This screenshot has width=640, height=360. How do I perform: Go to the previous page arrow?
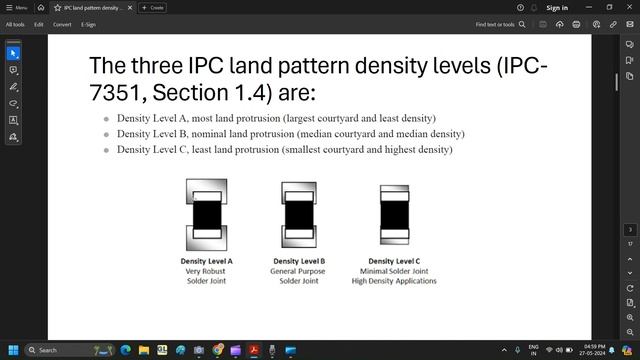point(630,259)
